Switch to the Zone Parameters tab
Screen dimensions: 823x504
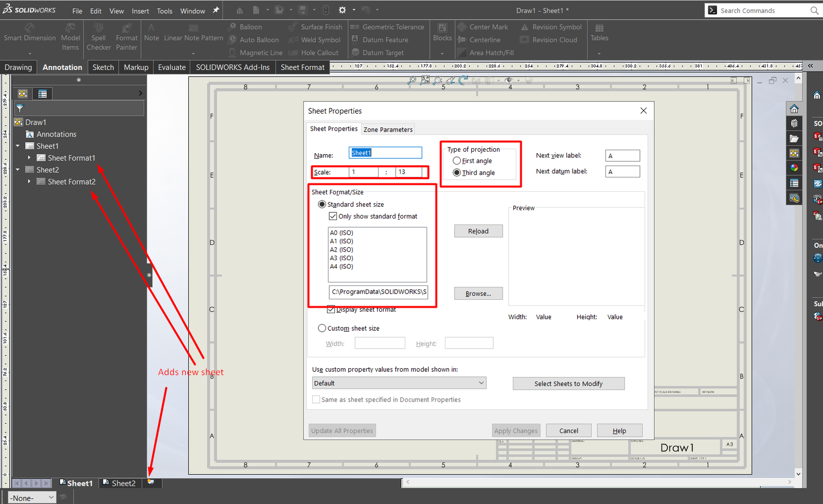click(x=388, y=130)
